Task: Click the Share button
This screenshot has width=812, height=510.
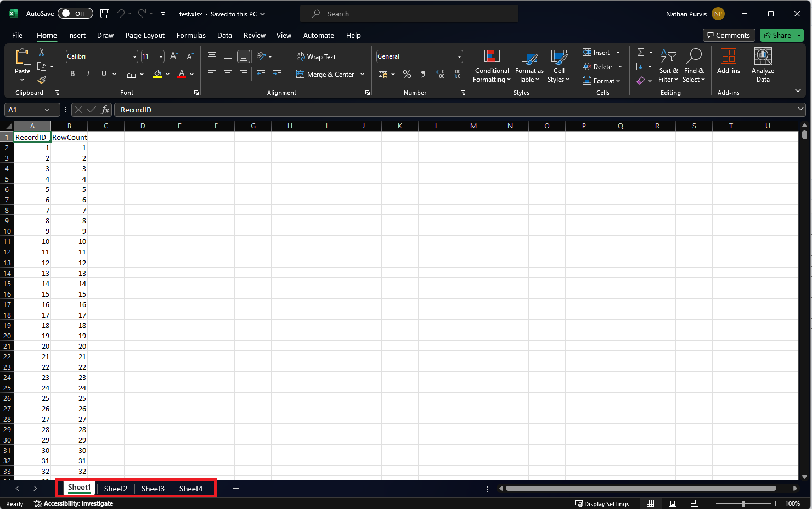Action: (779, 35)
